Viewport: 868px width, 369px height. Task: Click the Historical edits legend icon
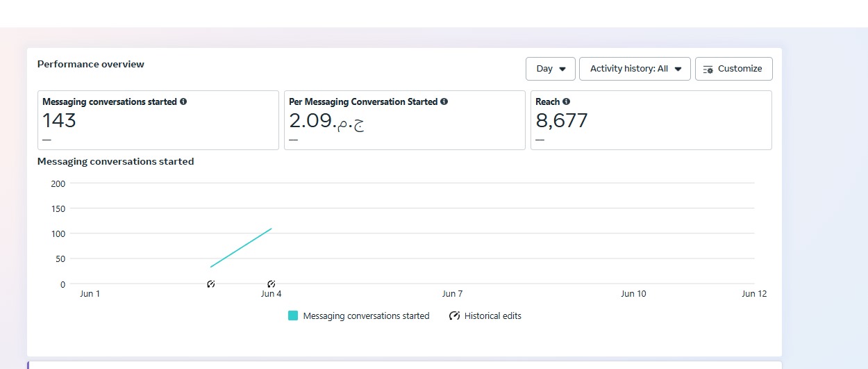455,316
